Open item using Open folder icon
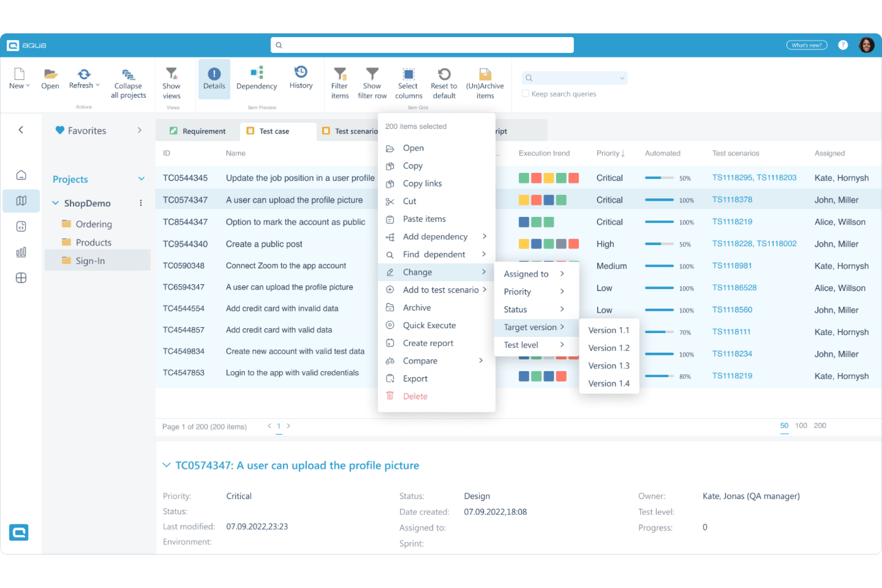Screen dimensions: 882x588 pyautogui.click(x=50, y=74)
